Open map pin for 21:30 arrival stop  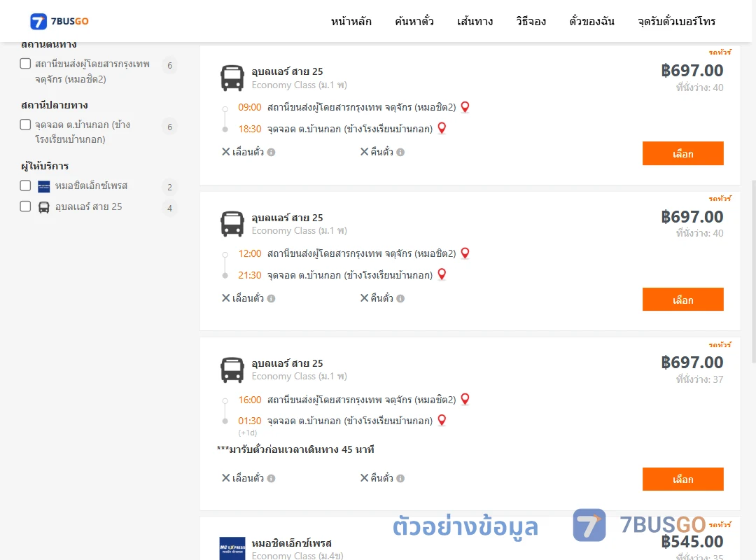[442, 274]
